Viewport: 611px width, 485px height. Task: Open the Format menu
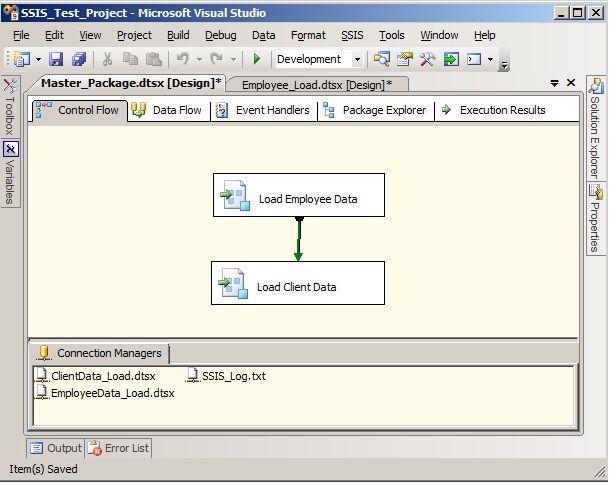(x=308, y=35)
